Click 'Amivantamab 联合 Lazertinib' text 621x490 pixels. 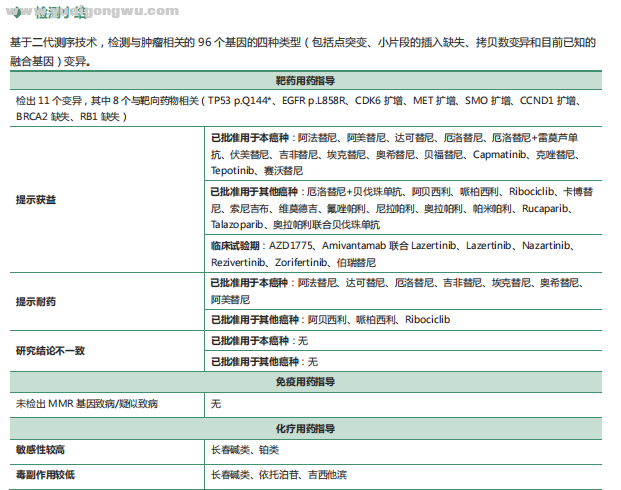tap(389, 246)
